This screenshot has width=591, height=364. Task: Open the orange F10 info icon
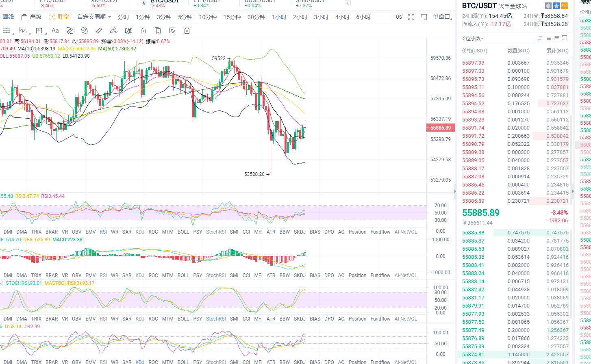coord(565,6)
